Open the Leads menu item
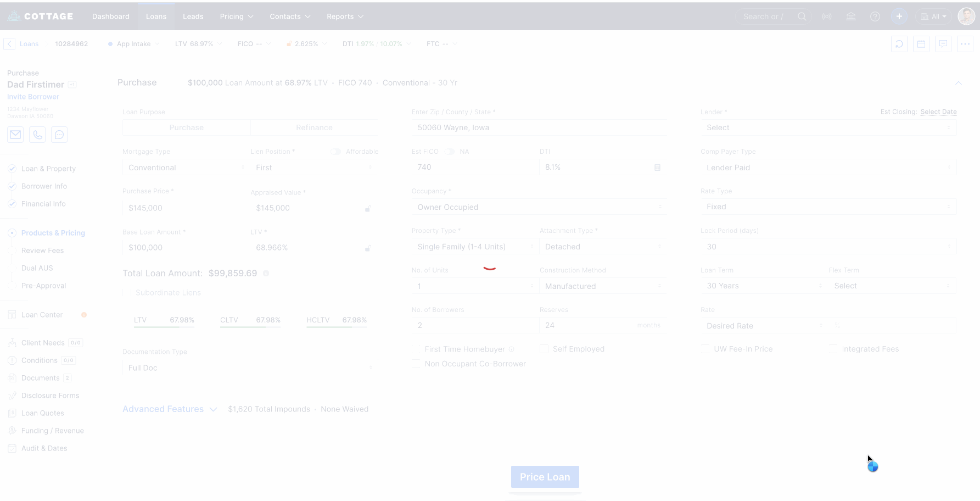This screenshot has width=980, height=501. pyautogui.click(x=193, y=16)
